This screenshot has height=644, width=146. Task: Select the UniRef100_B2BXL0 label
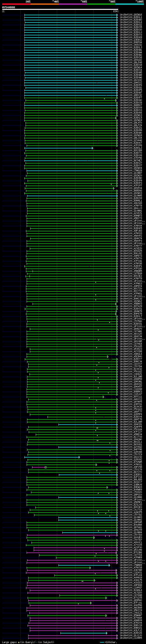pos(131,32)
